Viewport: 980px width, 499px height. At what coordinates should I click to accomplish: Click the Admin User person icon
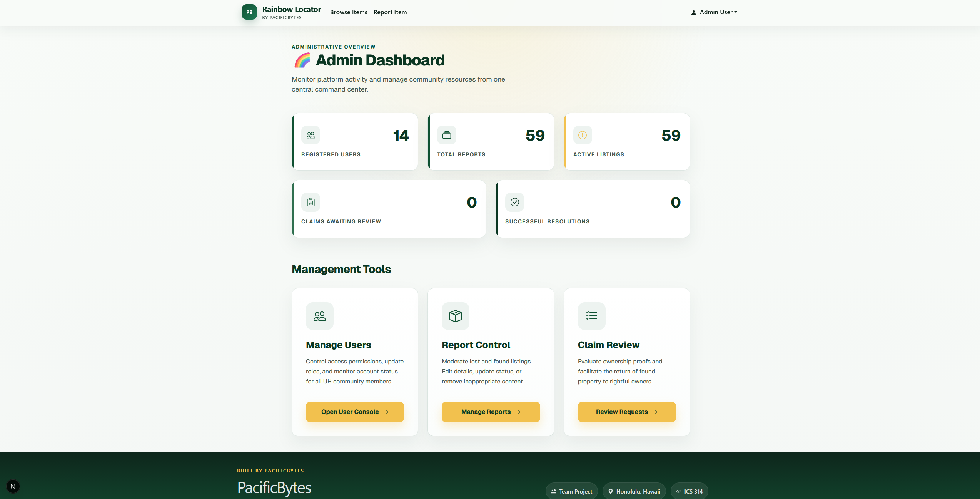[x=694, y=13]
